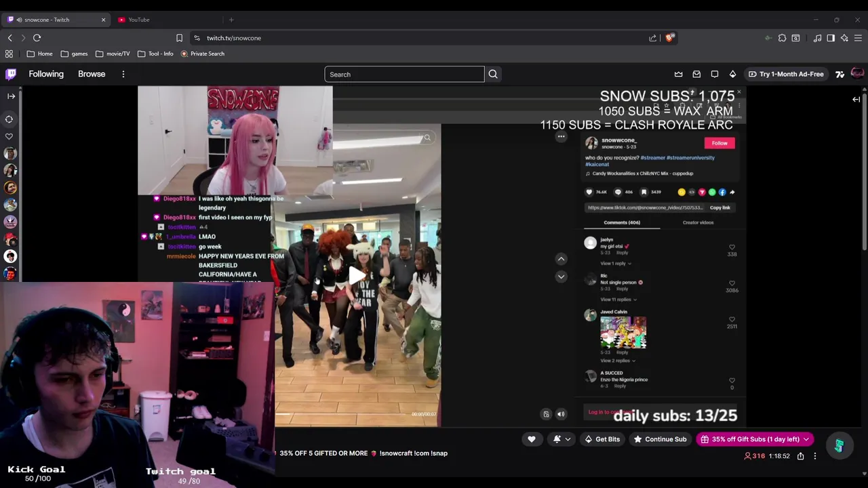The width and height of the screenshot is (868, 488).
Task: Open the user profile avatar menu
Action: coord(857,74)
